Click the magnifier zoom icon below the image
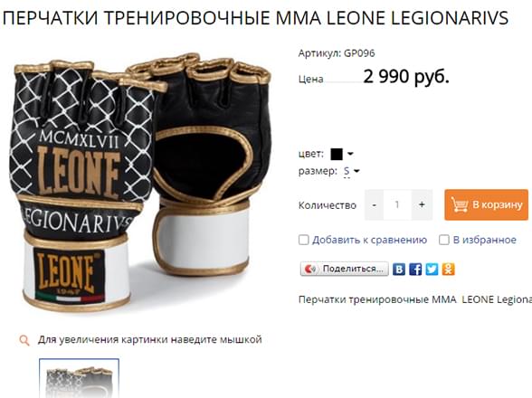This screenshot has width=532, height=398. [x=24, y=340]
